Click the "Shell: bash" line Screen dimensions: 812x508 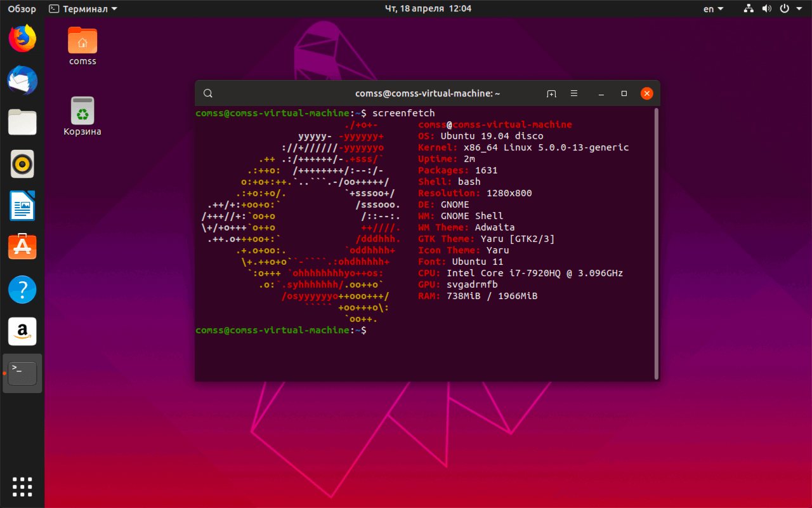coord(449,182)
